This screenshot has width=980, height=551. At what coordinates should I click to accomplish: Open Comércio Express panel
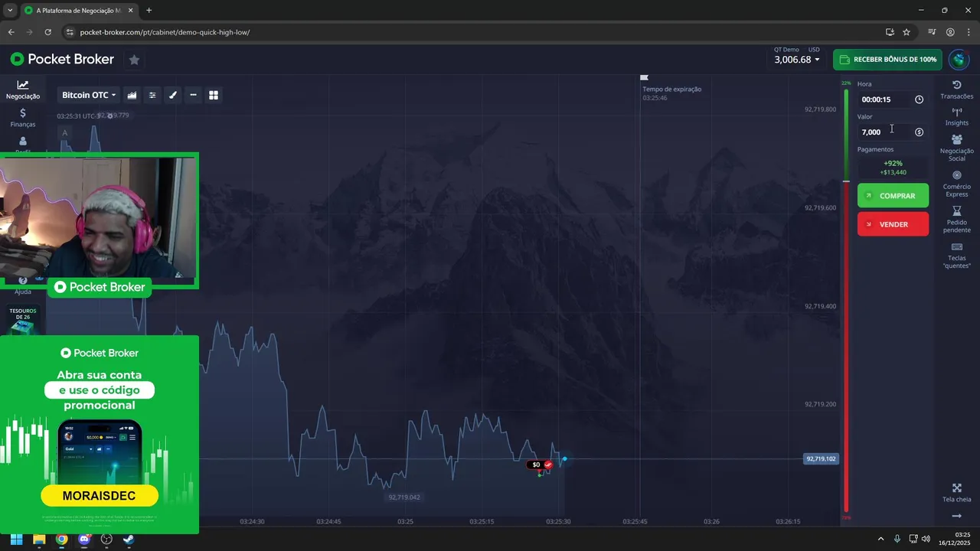coord(957,184)
